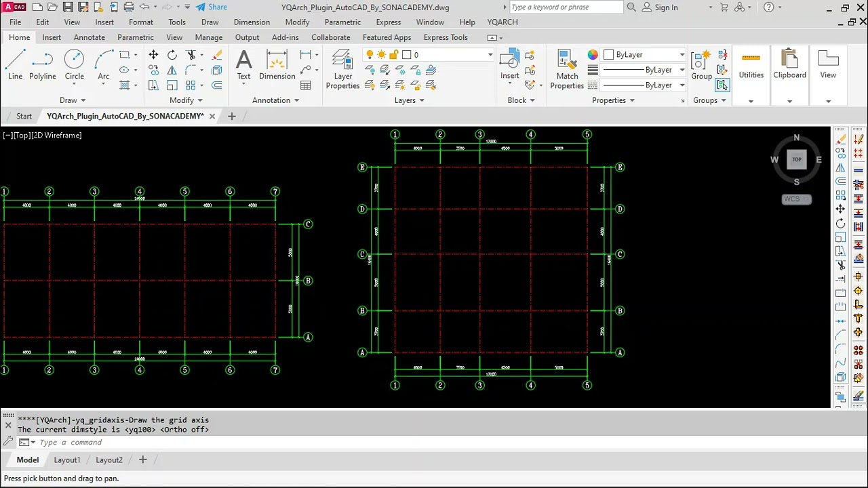The width and height of the screenshot is (868, 488).
Task: Switch to the Layout1 tab
Action: pos(67,460)
